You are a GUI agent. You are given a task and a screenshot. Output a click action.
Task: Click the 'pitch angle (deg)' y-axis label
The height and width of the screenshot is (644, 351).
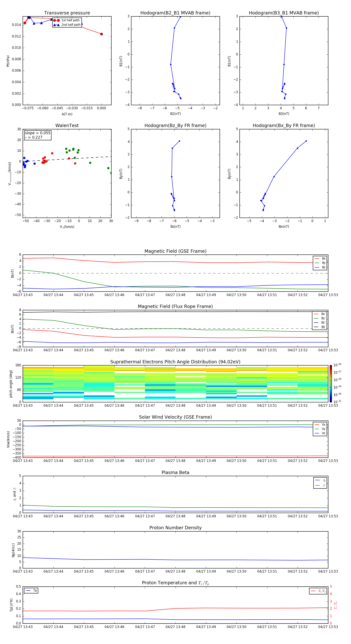tap(11, 384)
